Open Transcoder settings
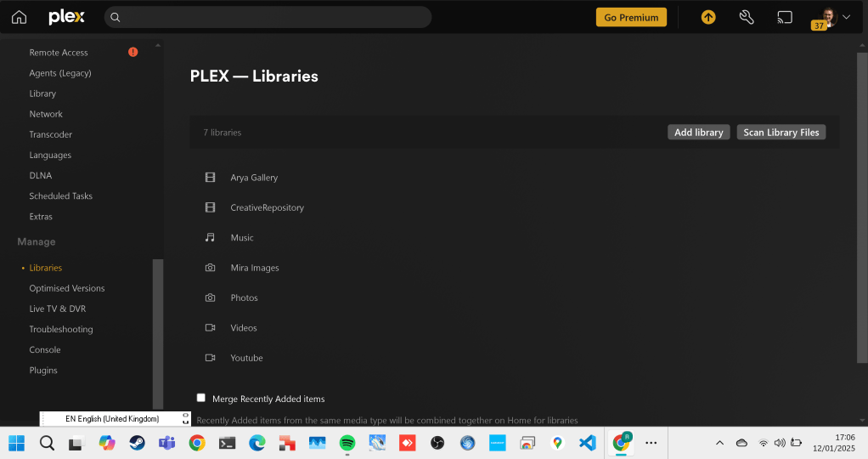 pyautogui.click(x=50, y=134)
